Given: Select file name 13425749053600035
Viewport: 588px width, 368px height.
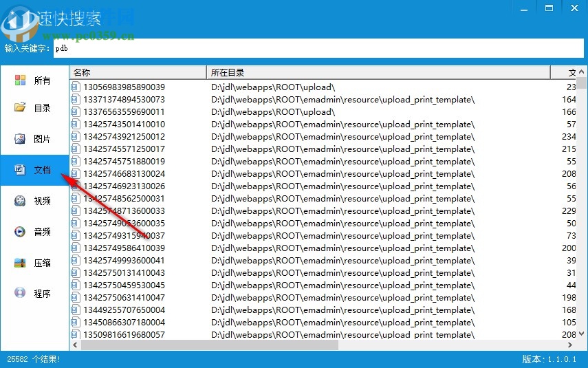Looking at the screenshot, I should [x=124, y=223].
